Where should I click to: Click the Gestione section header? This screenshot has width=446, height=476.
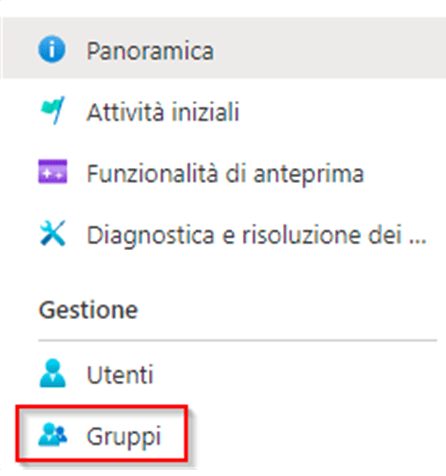coord(88,310)
